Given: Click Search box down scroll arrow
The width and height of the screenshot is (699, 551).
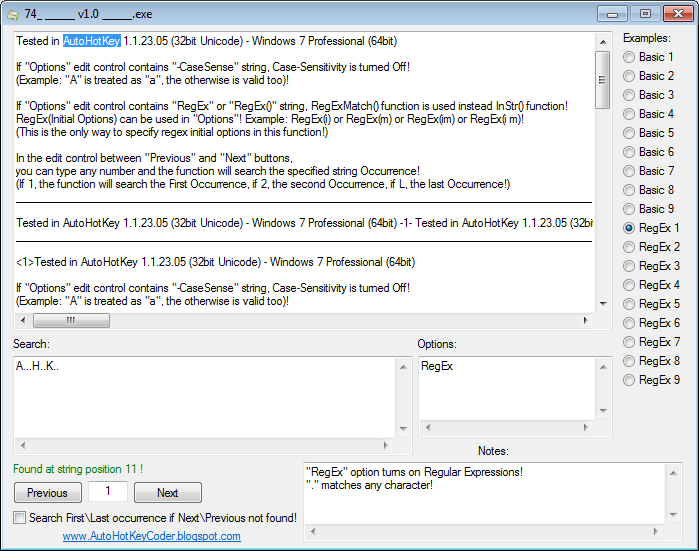Looking at the screenshot, I should (403, 429).
